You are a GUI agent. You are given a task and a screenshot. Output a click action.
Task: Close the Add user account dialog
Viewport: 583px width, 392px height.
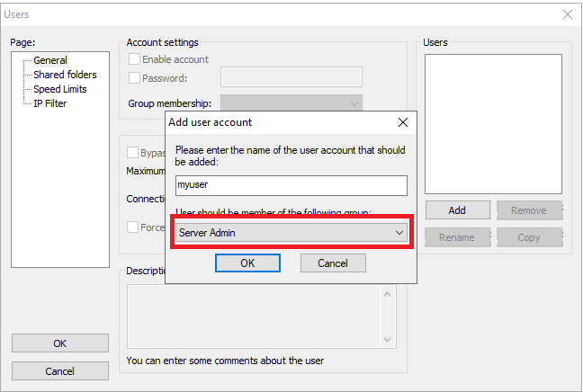coord(402,122)
